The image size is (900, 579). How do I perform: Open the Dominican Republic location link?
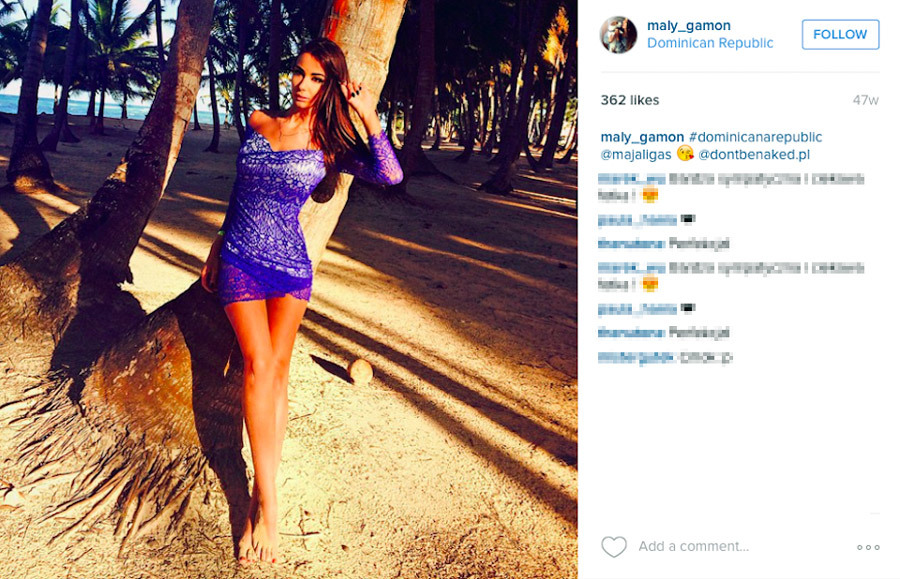click(710, 43)
